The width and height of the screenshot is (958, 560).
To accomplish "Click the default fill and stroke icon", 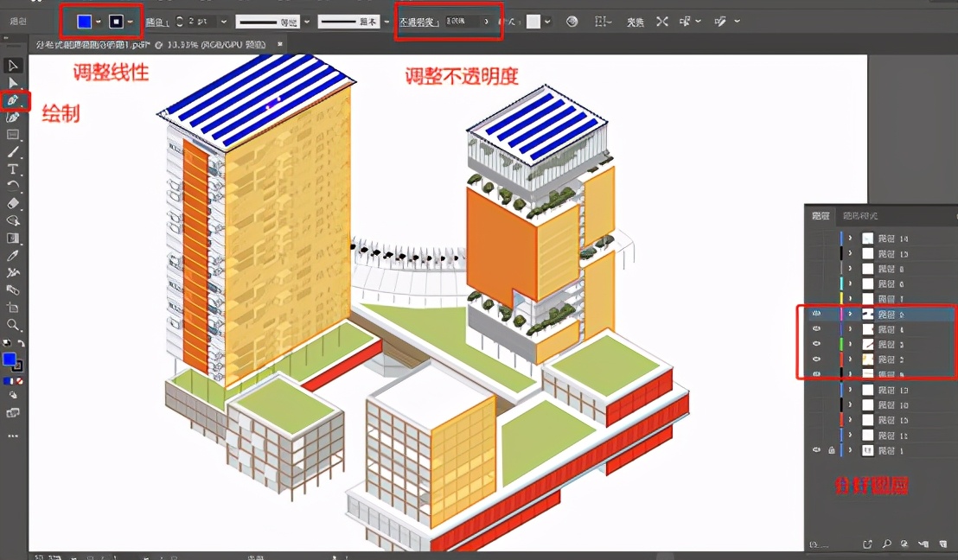I will click(x=7, y=343).
